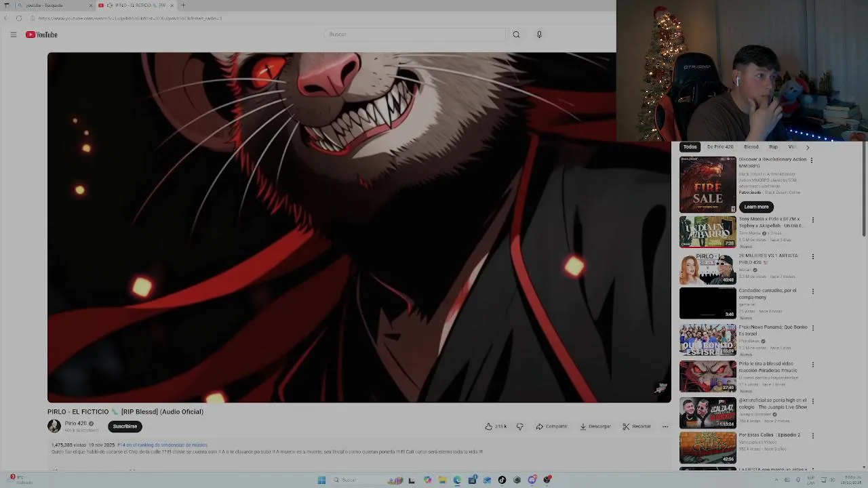Screen dimensions: 868x488
Task: Open options for F*cksNews Panamá video
Action: (x=812, y=329)
